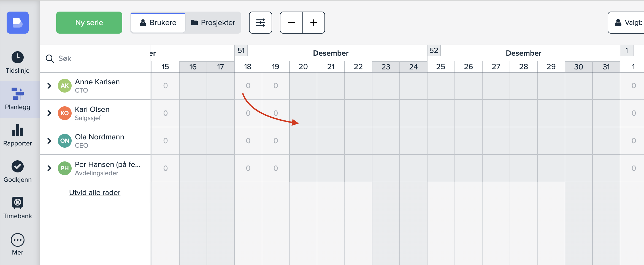
Task: Expand the Per Hansen row
Action: [49, 168]
